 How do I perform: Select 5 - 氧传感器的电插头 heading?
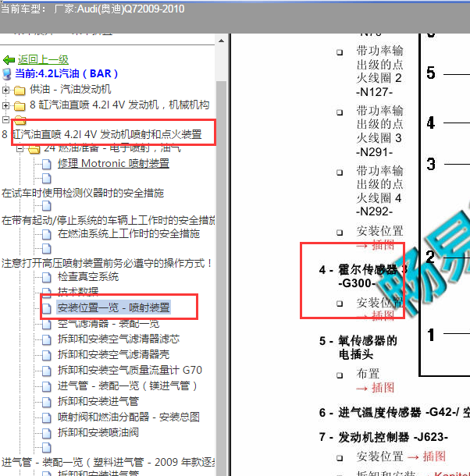coord(358,347)
